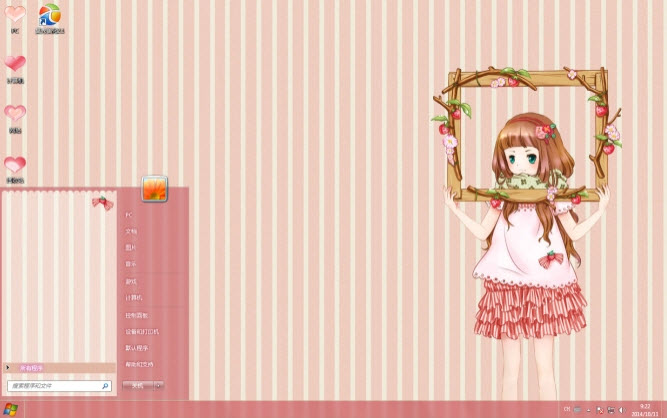The height and width of the screenshot is (418, 667).
Task: Show hidden tray icons arrow
Action: [x=589, y=410]
